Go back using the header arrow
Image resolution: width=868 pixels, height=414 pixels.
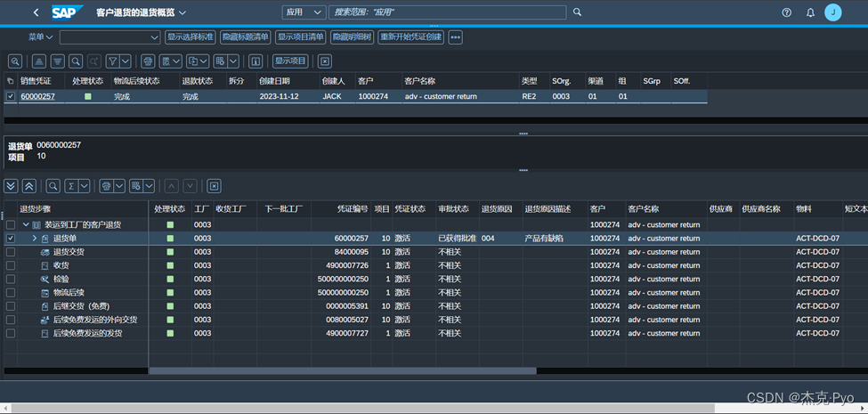(36, 12)
